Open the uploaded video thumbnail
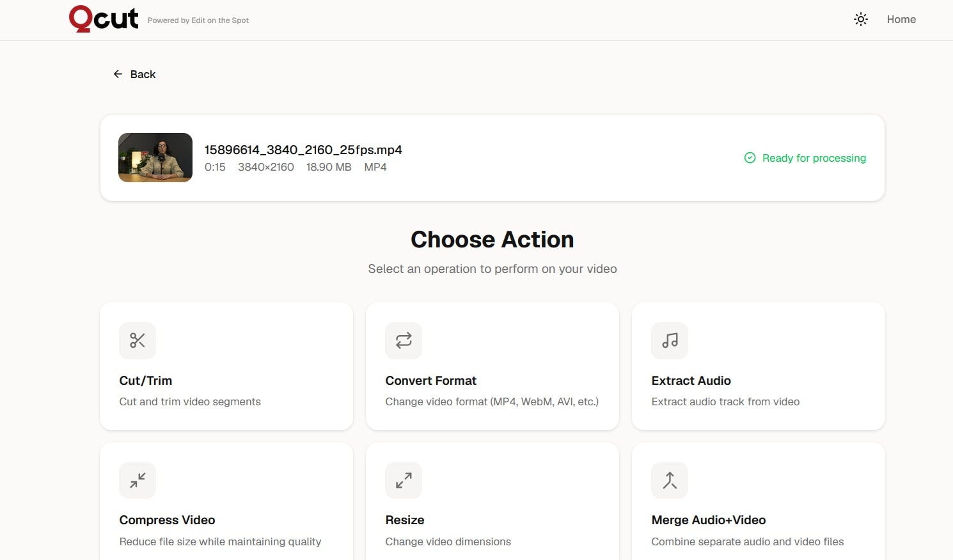The height and width of the screenshot is (560, 953). [155, 157]
